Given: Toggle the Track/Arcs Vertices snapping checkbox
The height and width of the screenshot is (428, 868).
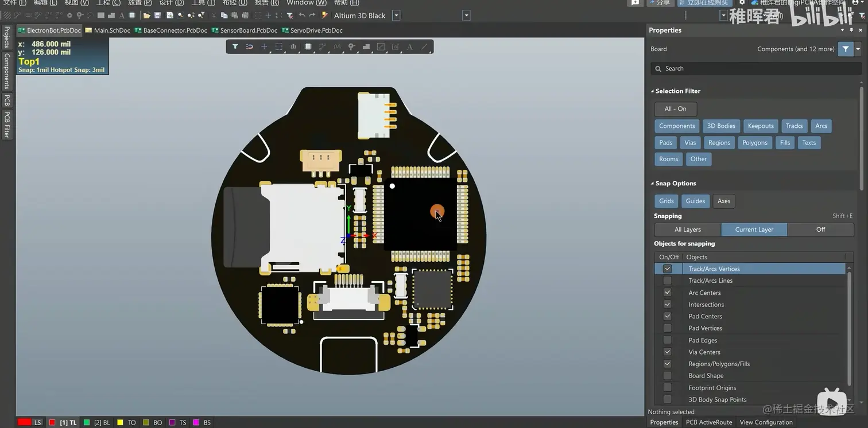Looking at the screenshot, I should click(667, 269).
